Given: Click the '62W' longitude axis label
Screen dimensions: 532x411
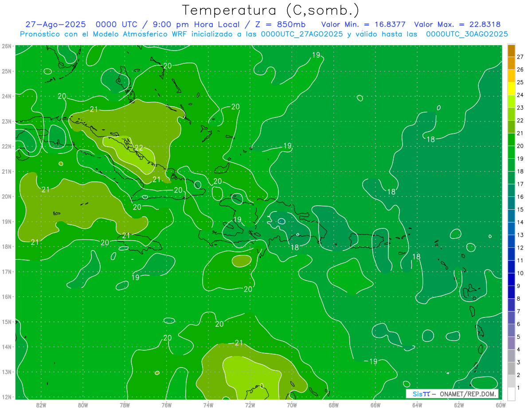Looking at the screenshot, I should pos(459,404).
